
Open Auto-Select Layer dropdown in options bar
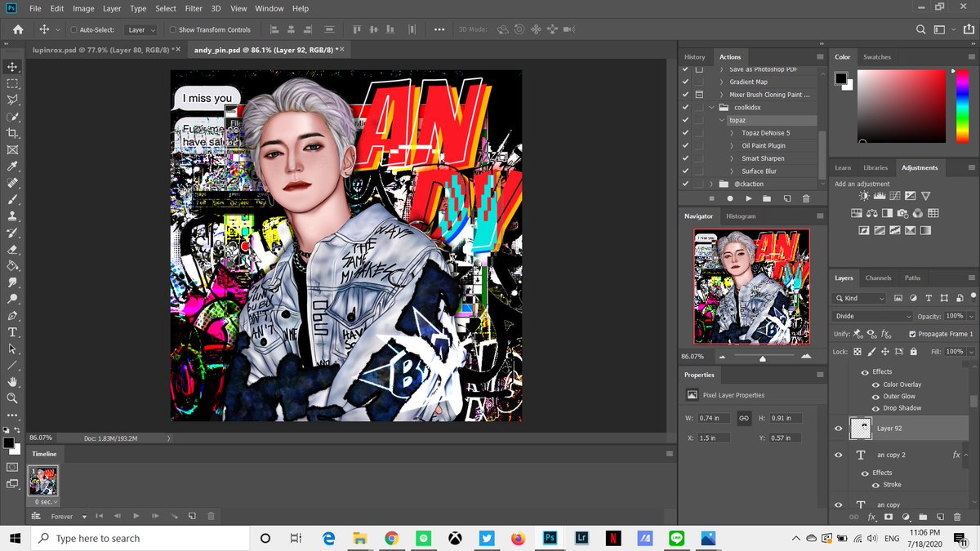click(x=141, y=30)
